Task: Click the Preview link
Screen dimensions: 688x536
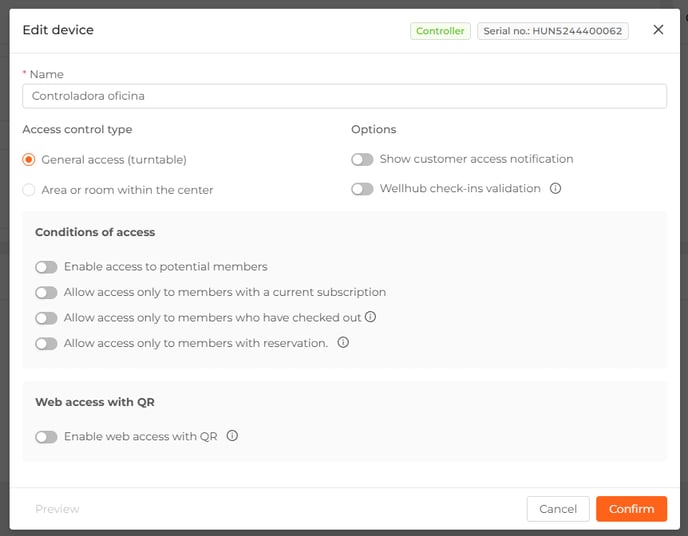Action: point(57,509)
